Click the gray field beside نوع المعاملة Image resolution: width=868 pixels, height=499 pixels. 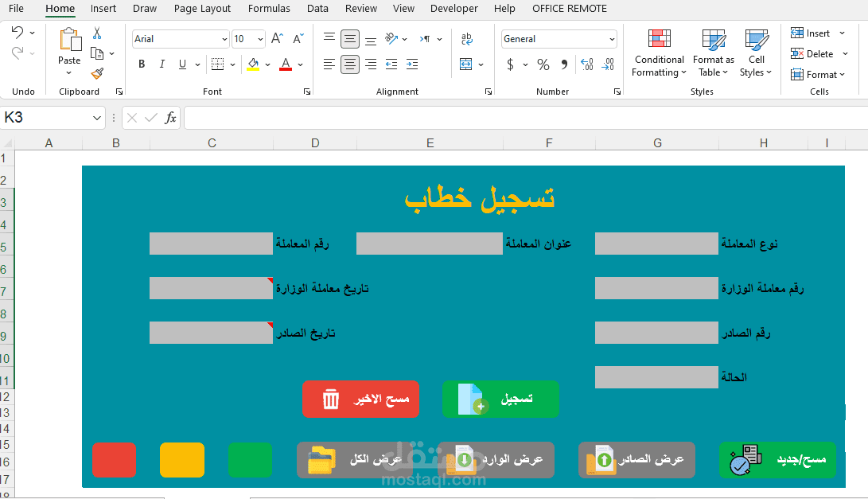656,244
